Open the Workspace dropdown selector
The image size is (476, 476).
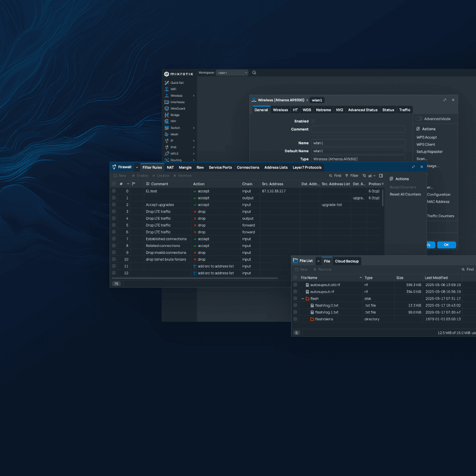(232, 72)
